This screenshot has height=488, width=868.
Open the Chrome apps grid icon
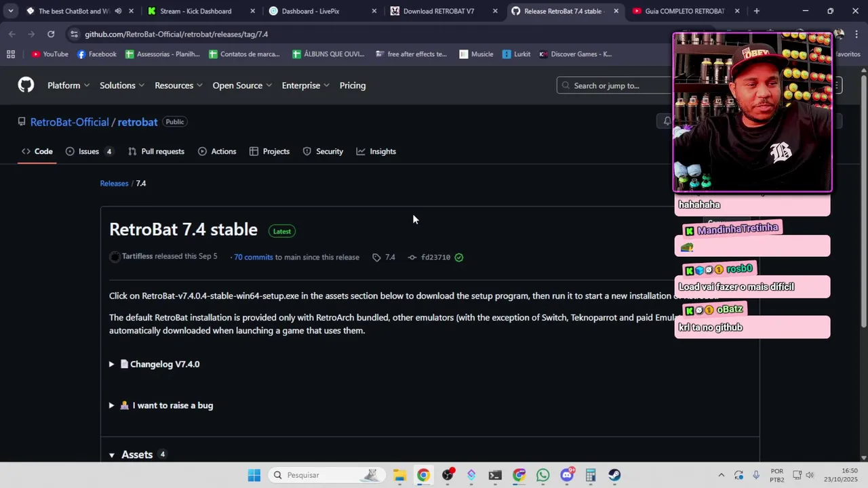pyautogui.click(x=11, y=54)
